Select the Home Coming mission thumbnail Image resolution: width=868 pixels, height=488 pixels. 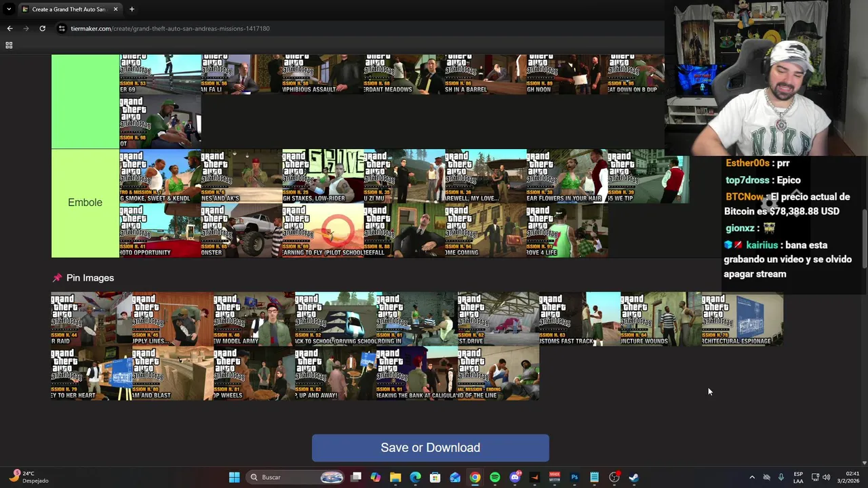point(486,230)
